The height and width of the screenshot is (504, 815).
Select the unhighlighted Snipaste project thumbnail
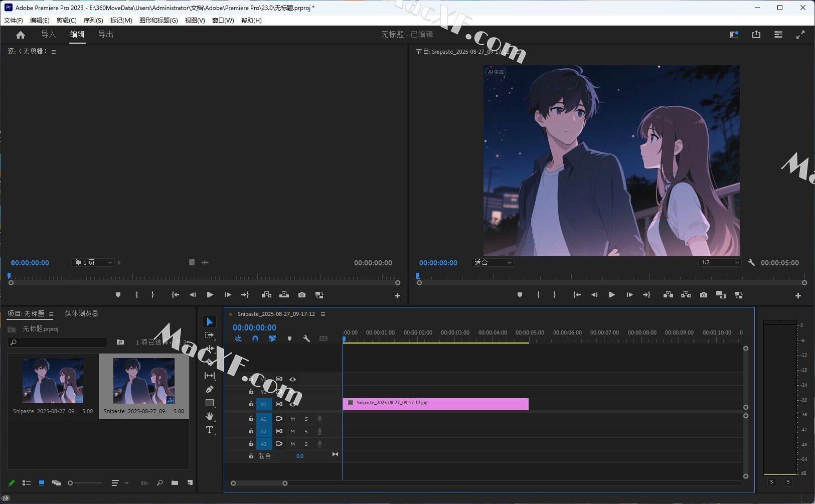coord(53,381)
